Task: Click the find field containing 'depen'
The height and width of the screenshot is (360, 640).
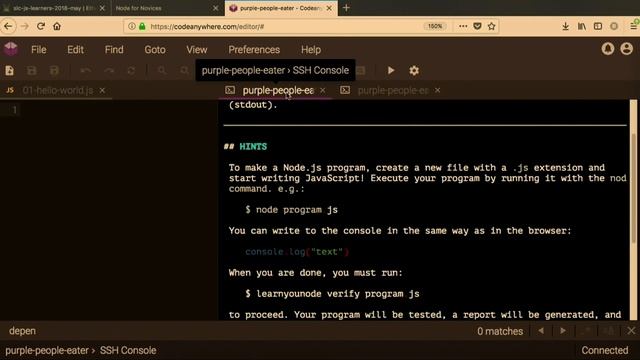Action: [237, 331]
